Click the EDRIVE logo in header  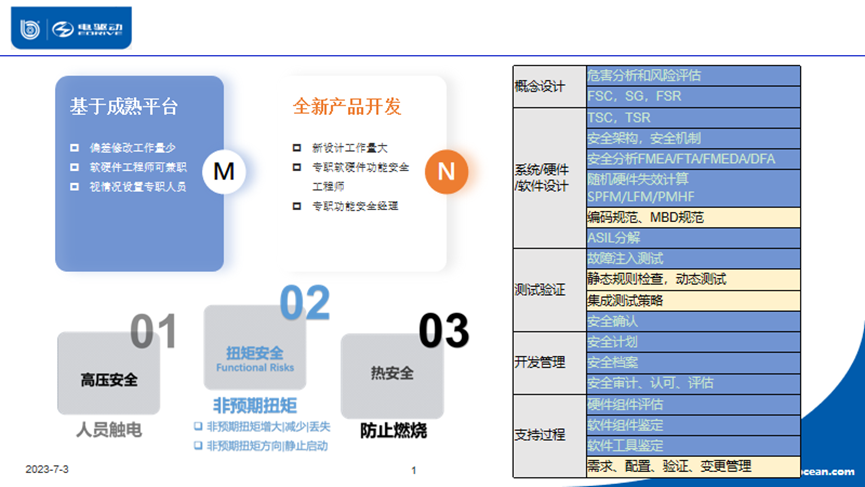[88, 28]
